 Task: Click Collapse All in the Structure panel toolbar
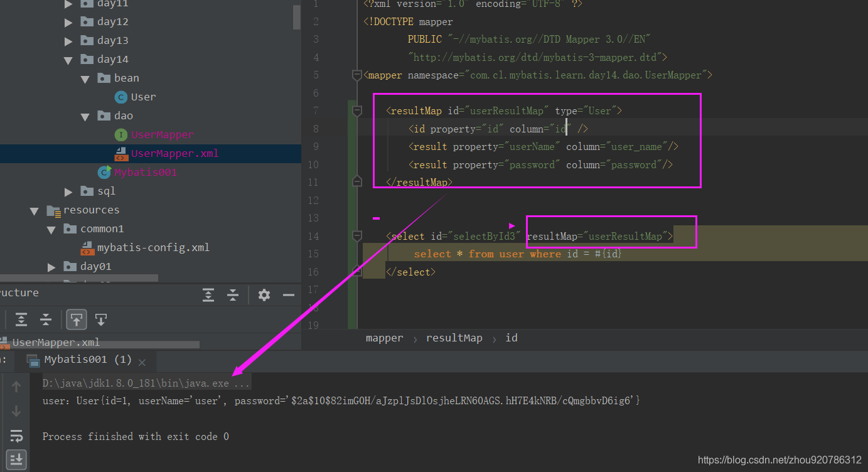click(45, 319)
